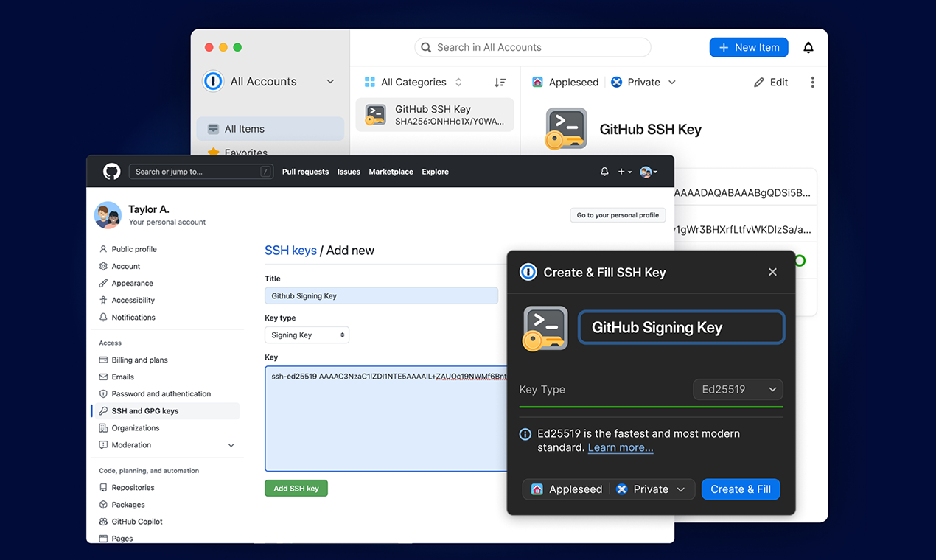Open Pages settings
This screenshot has width=936, height=560.
tap(122, 539)
